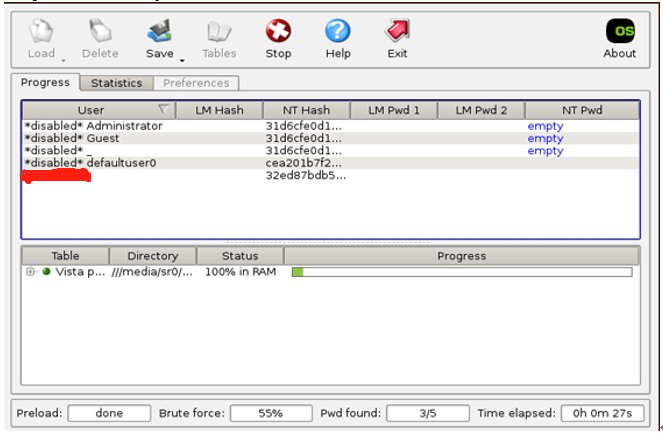This screenshot has height=433, width=663.
Task: Click green status dot beside Vista table
Action: click(46, 271)
